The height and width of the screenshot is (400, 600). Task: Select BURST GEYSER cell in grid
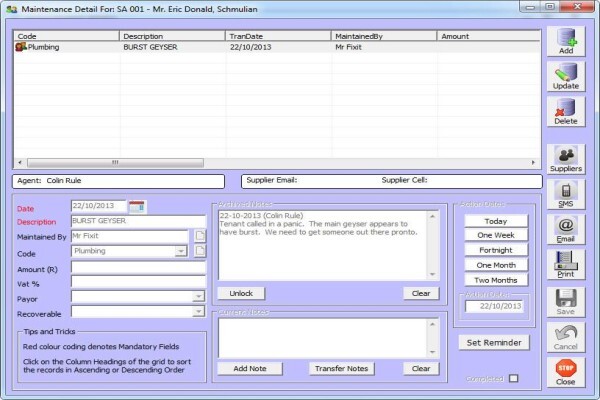tap(150, 47)
